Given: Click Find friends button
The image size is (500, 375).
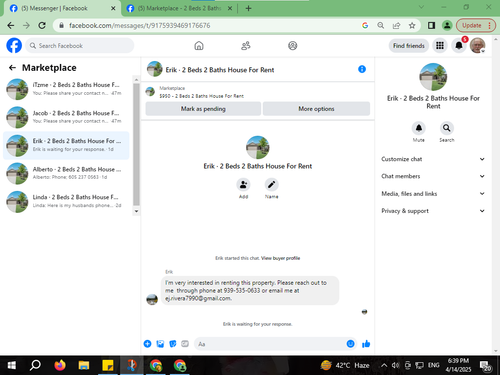Looking at the screenshot, I should pos(409,46).
